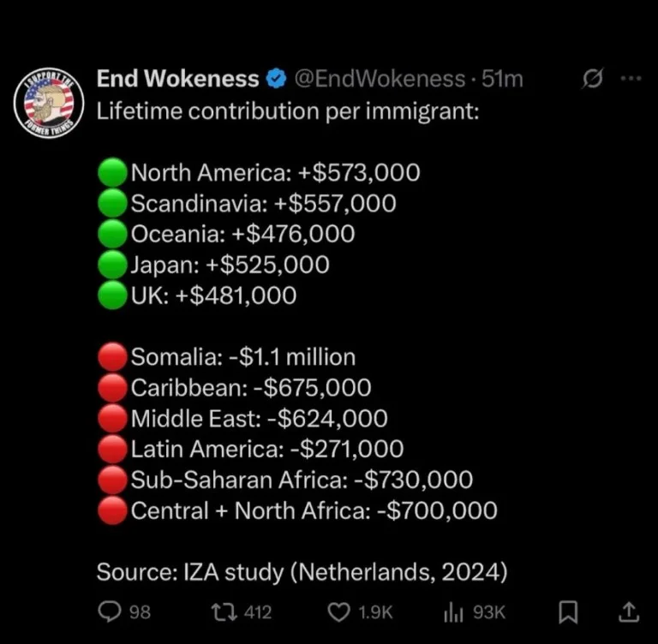The width and height of the screenshot is (658, 644).
Task: Toggle the like heart icon
Action: (x=339, y=611)
